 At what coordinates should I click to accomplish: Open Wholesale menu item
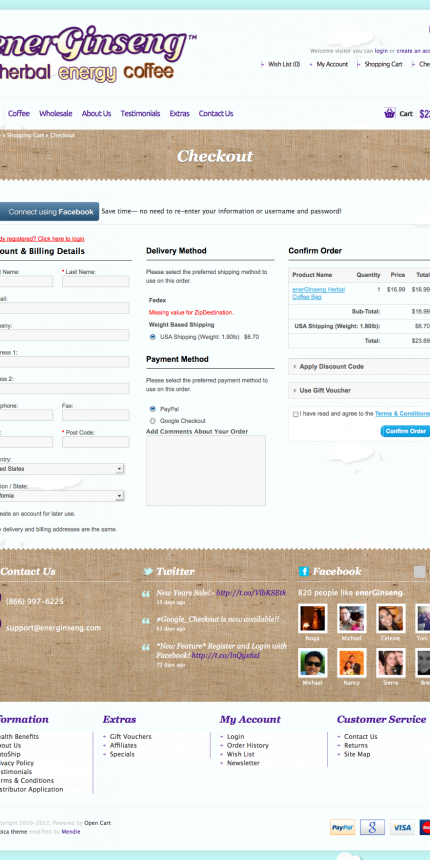pyautogui.click(x=55, y=114)
